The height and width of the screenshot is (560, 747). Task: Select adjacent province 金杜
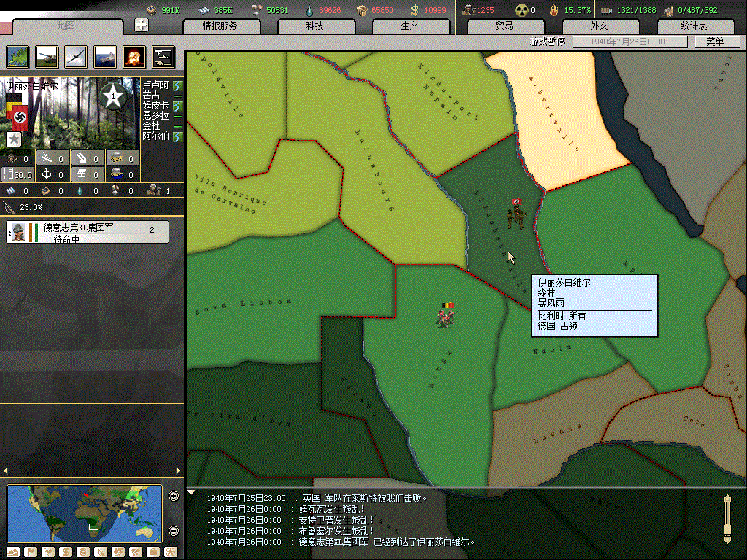tap(151, 125)
